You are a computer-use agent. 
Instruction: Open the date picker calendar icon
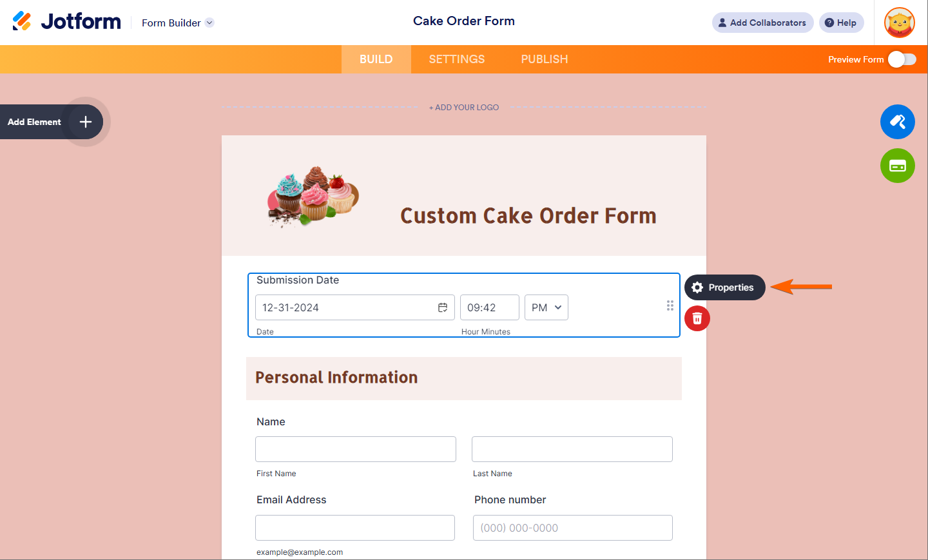click(443, 307)
